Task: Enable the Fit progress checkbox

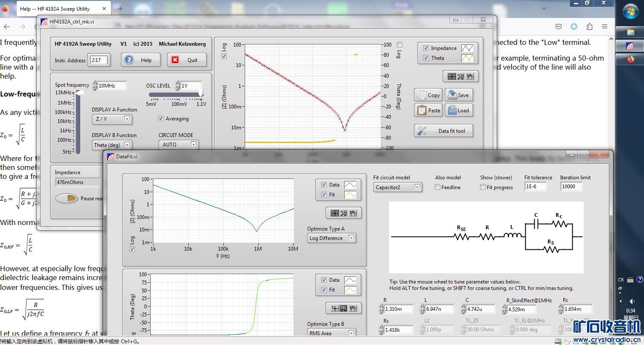Action: point(483,187)
